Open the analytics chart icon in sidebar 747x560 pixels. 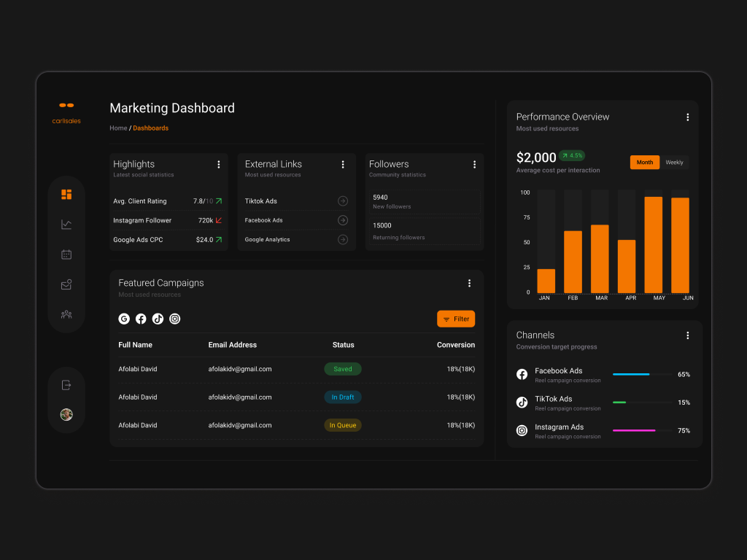click(x=66, y=224)
